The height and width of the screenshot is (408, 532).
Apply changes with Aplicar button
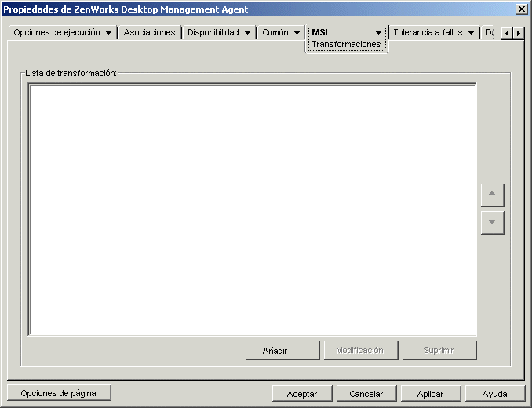(x=431, y=393)
